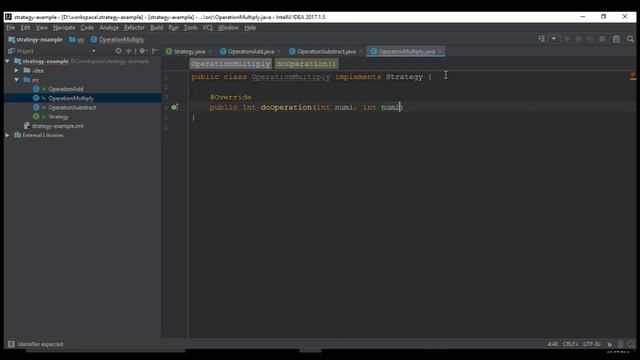Click doOperation() editor breadcrumb
640x360 pixels.
tap(306, 64)
